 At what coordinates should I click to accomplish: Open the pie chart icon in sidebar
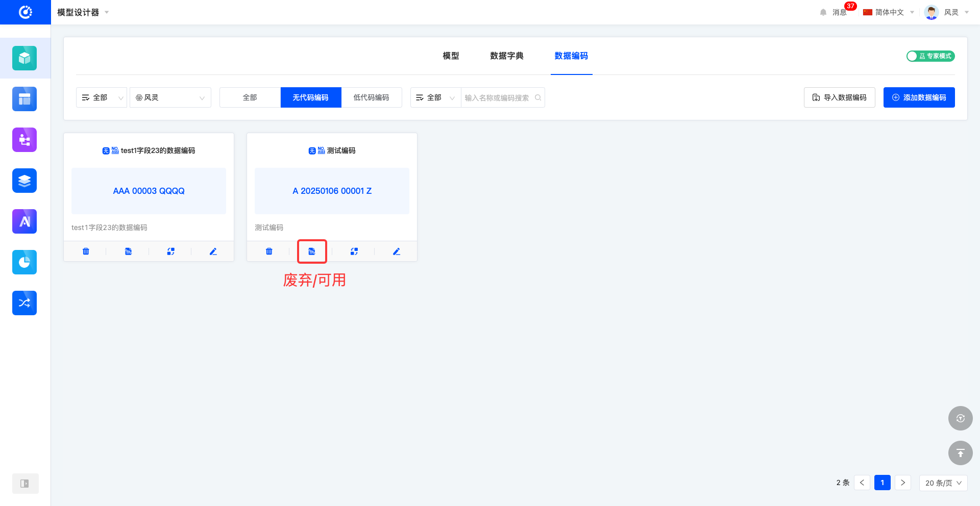(x=24, y=262)
